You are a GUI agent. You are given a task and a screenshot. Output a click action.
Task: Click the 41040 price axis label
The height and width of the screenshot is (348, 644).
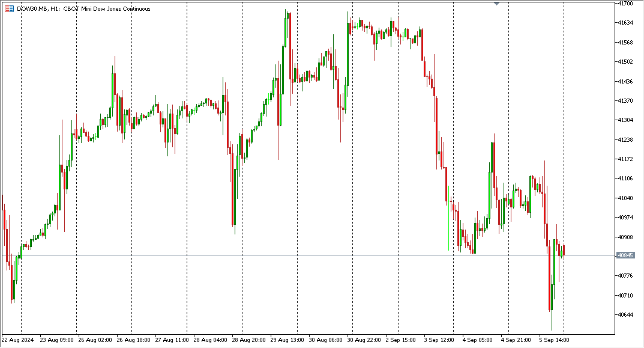625,198
